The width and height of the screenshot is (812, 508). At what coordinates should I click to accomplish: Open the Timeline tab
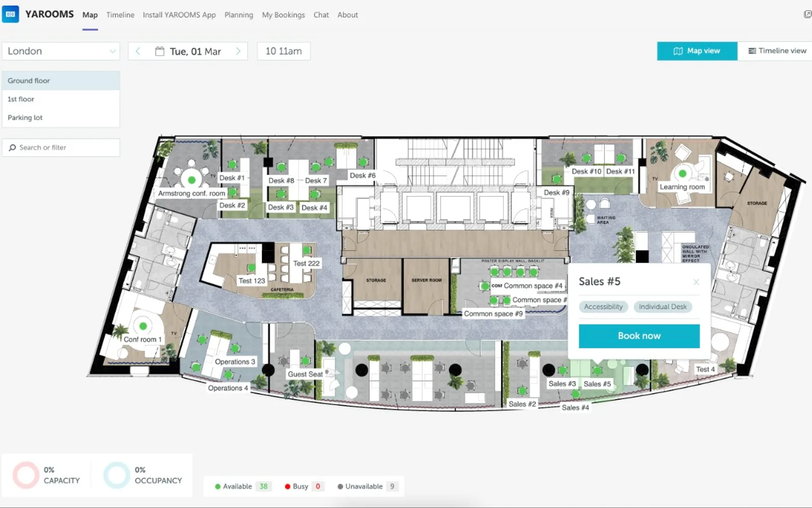pyautogui.click(x=120, y=15)
